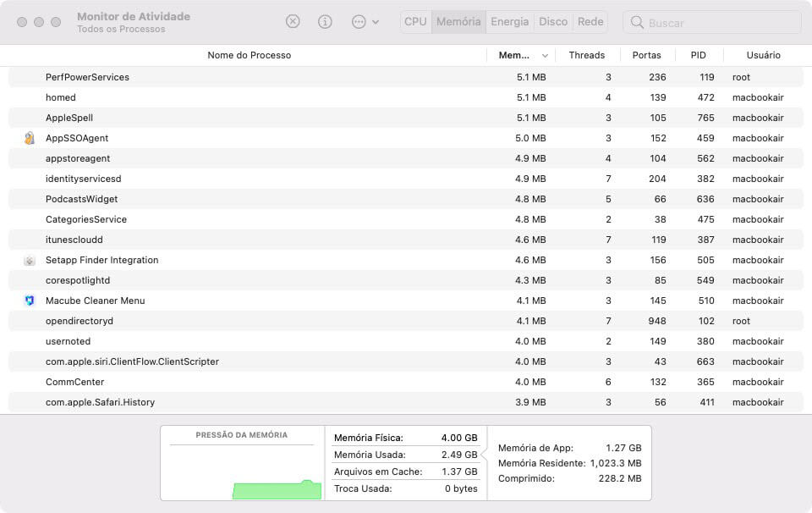Image resolution: width=812 pixels, height=513 pixels.
Task: Click the Arquivos em Cache 1.37 GB value
Action: 459,472
